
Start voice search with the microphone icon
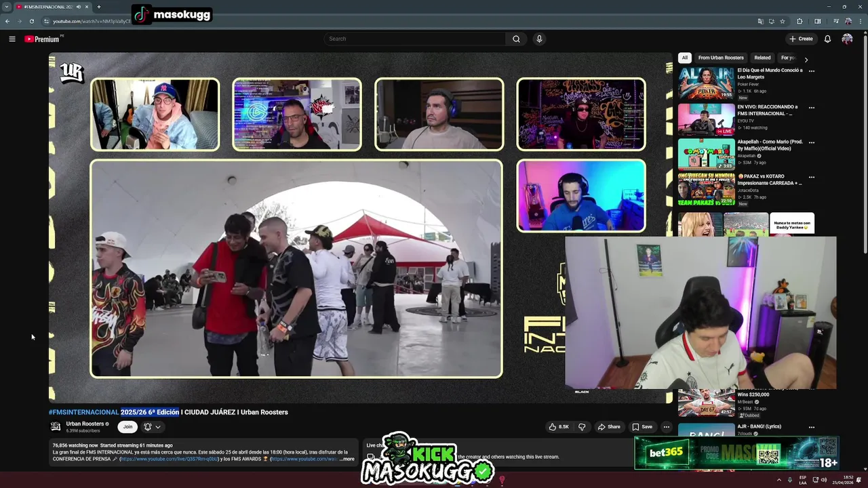539,39
